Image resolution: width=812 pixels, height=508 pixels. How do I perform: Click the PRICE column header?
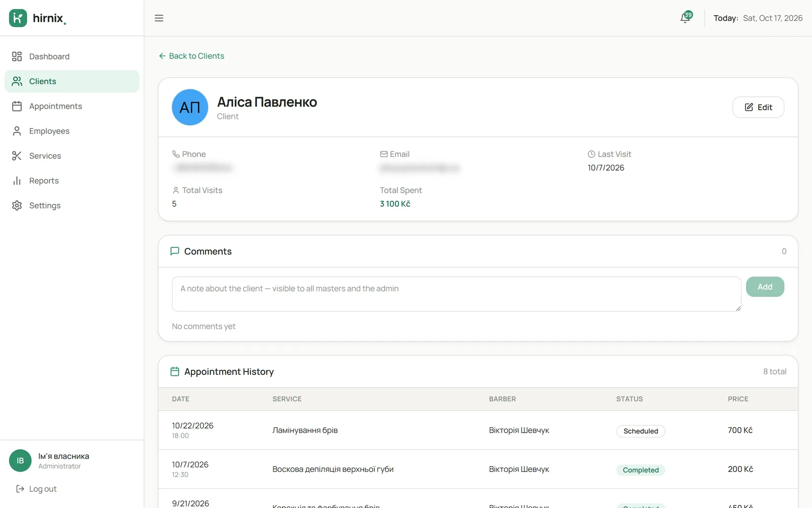[x=738, y=399]
